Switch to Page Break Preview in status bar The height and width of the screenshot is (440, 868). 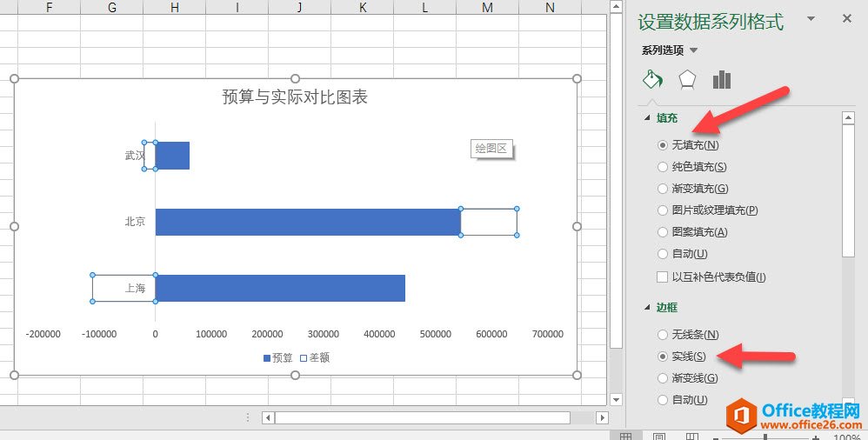691,437
